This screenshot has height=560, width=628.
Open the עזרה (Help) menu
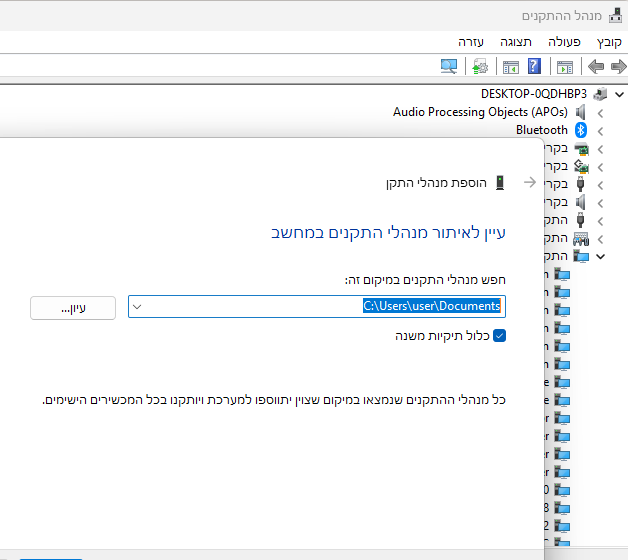coord(471,42)
